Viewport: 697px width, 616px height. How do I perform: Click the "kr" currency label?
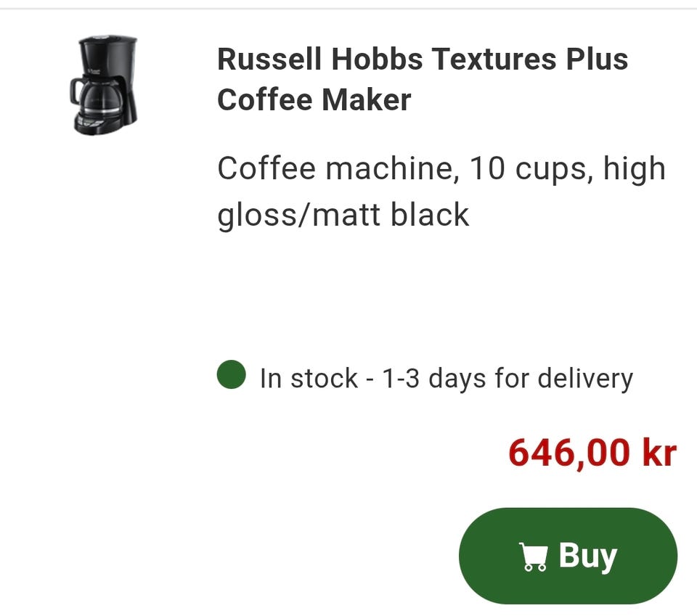coord(659,453)
